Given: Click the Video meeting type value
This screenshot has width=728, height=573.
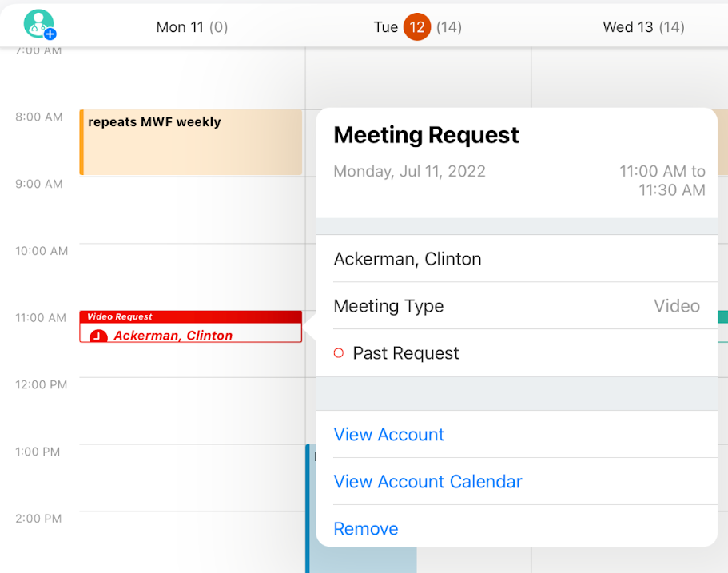Looking at the screenshot, I should coord(676,306).
